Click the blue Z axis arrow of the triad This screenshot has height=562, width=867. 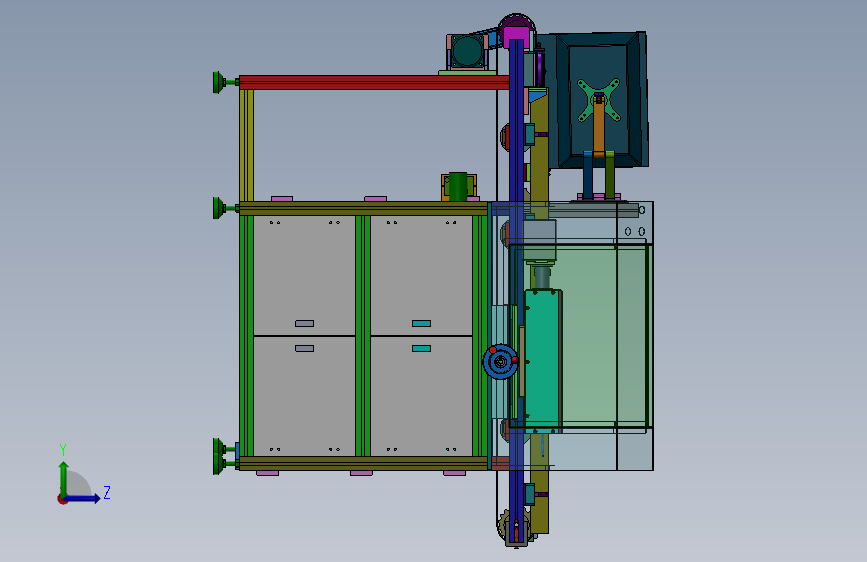[x=83, y=498]
